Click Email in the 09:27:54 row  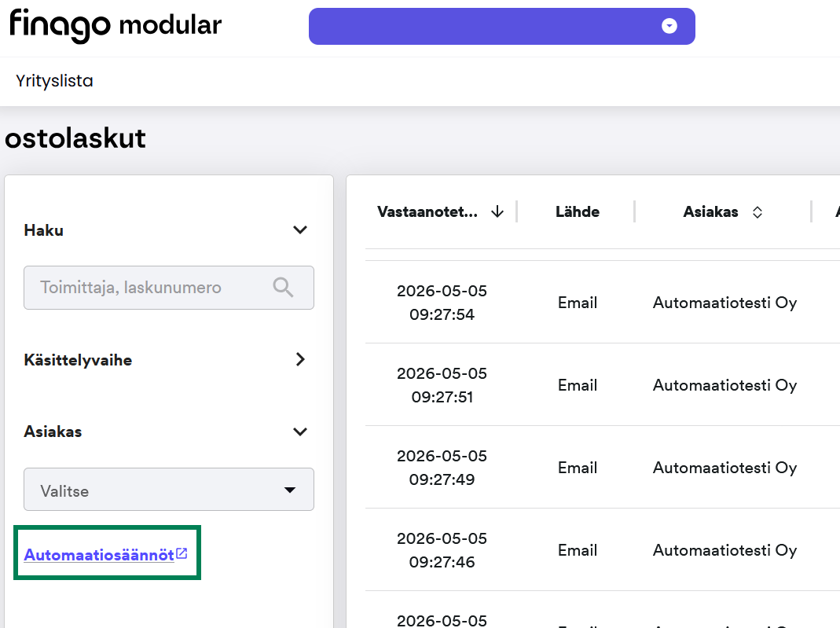[x=578, y=303]
